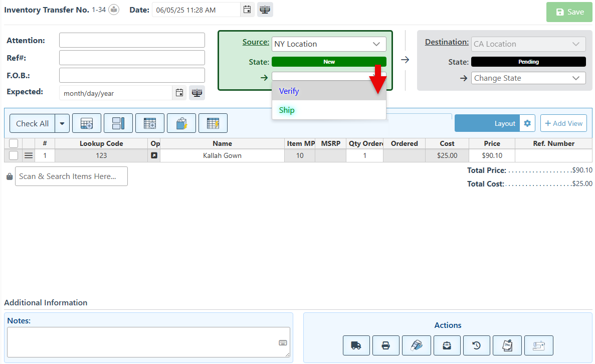
Task: Expand the Check All dropdown arrow
Action: (62, 123)
